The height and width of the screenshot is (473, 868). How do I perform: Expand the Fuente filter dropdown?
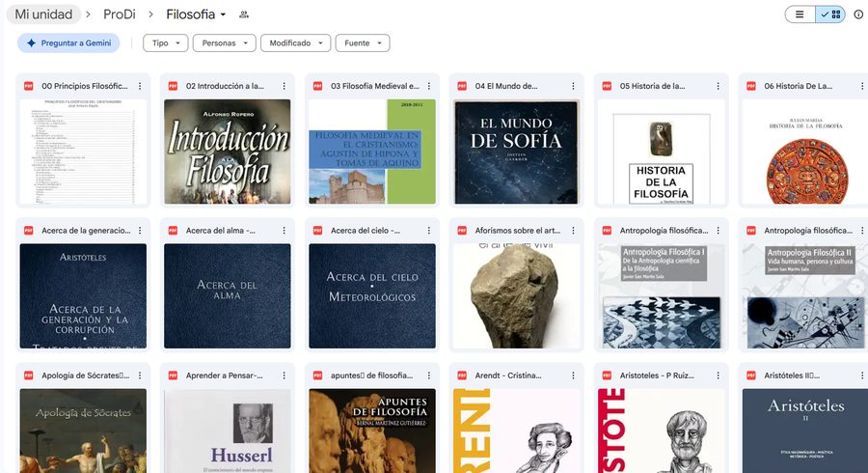click(363, 43)
